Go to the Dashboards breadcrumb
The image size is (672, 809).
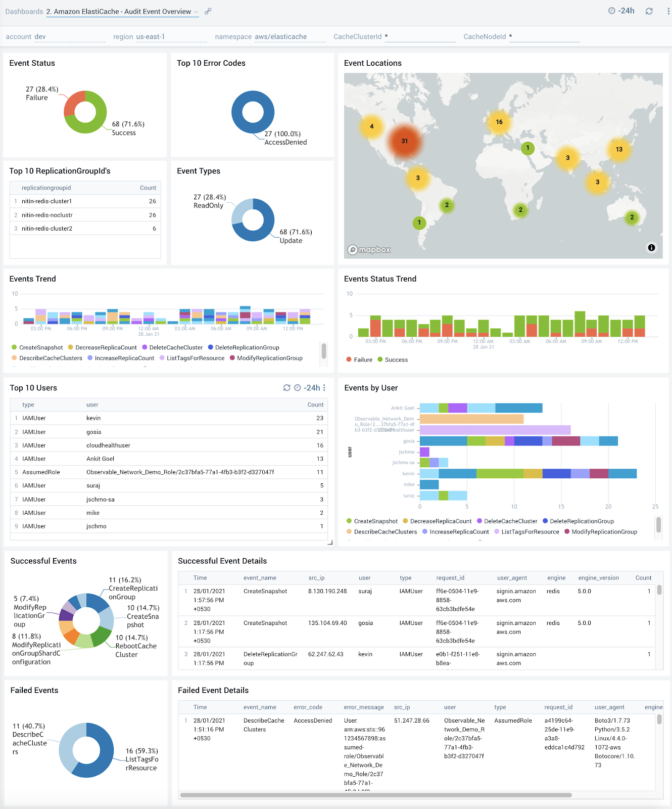[24, 12]
